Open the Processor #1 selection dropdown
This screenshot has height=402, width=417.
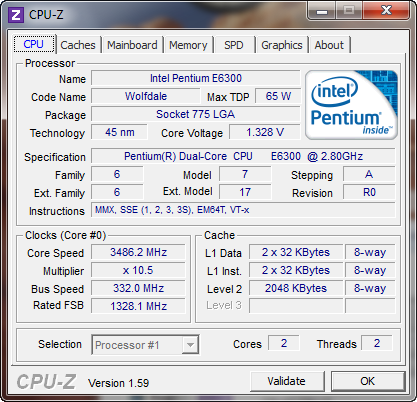click(x=145, y=345)
